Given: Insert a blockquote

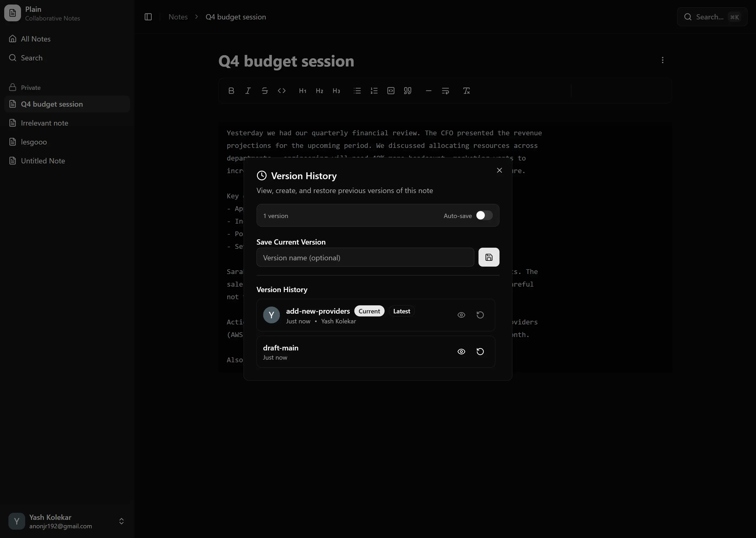Looking at the screenshot, I should coord(407,90).
